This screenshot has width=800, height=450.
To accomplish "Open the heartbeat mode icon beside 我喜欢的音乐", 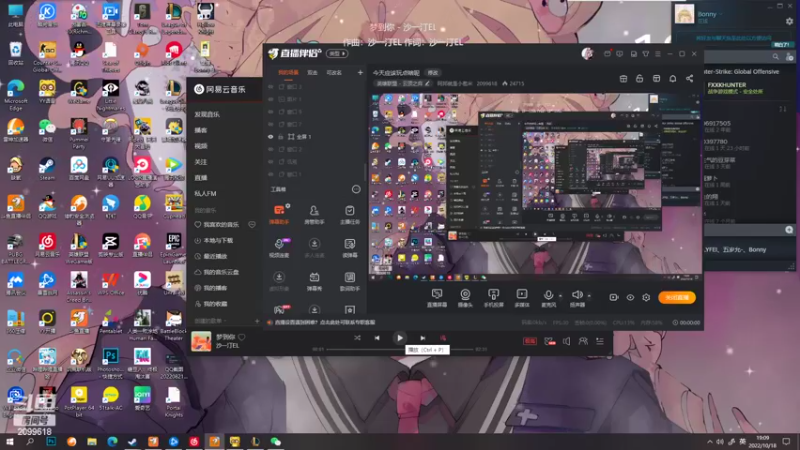I will tap(252, 224).
